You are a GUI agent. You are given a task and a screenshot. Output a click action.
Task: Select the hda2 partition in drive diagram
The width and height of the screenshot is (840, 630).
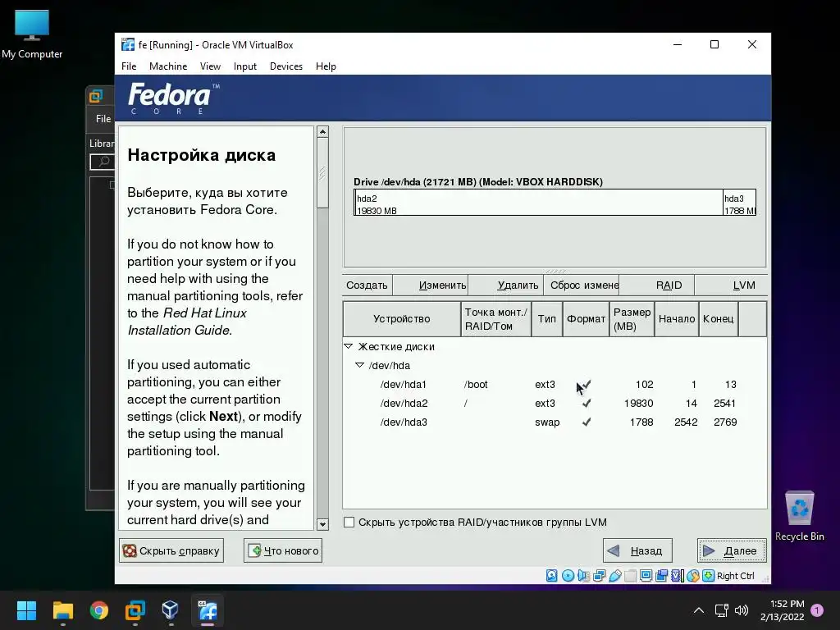538,203
